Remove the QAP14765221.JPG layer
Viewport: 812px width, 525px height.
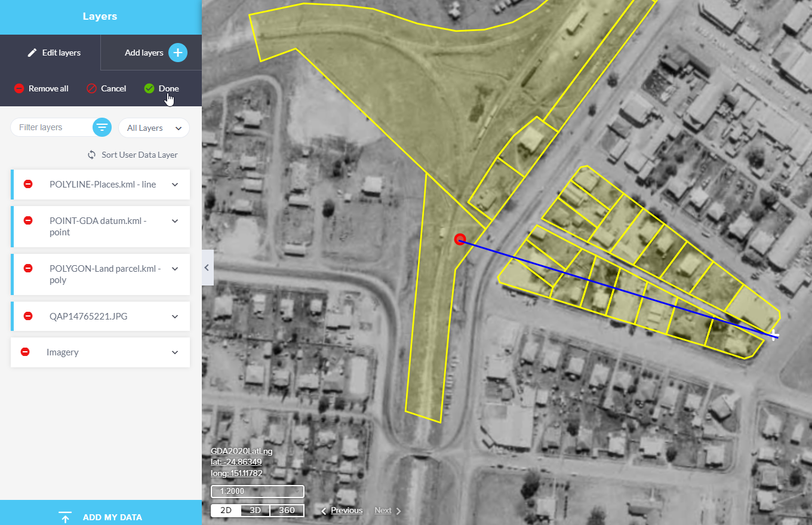click(x=28, y=317)
